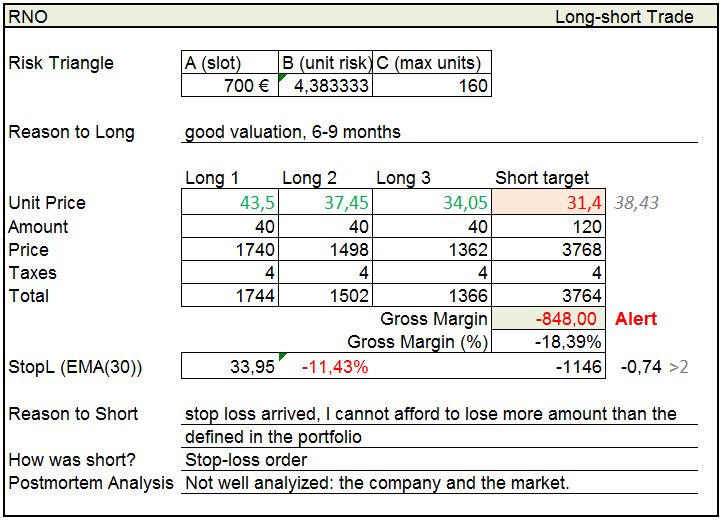Click the Long 2 unit price 37,45
The height and width of the screenshot is (520, 724).
[x=325, y=203]
